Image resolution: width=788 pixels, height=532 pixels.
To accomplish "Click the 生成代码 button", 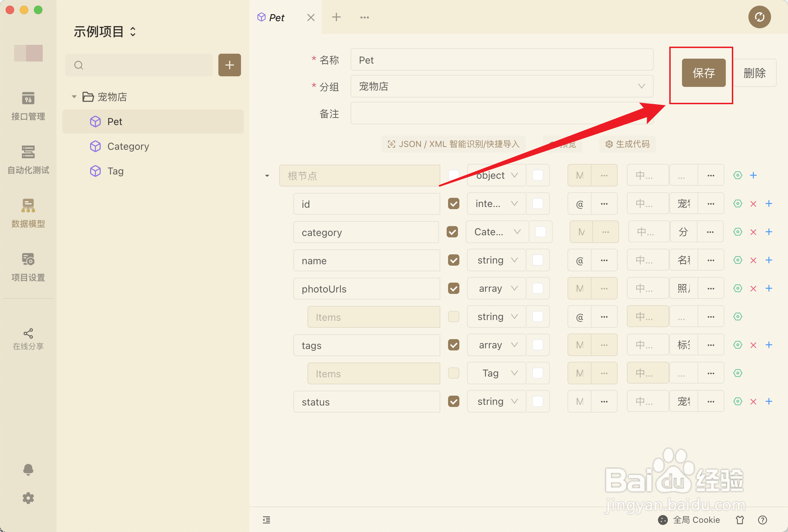I will [x=628, y=144].
